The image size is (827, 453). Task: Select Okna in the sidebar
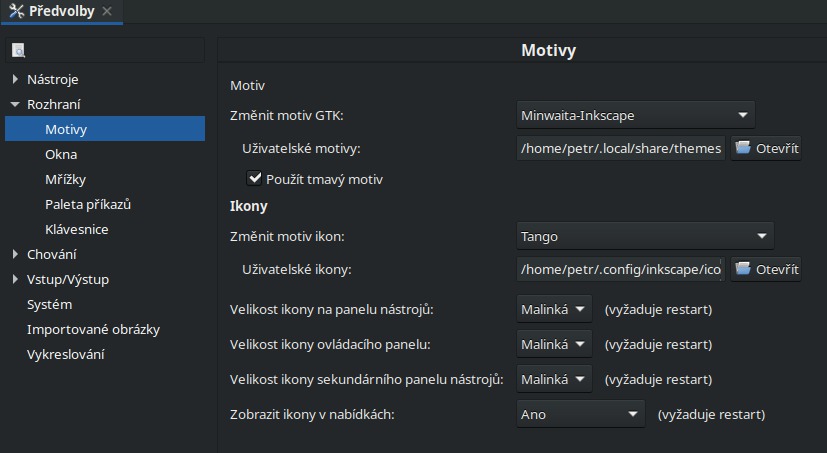click(61, 155)
